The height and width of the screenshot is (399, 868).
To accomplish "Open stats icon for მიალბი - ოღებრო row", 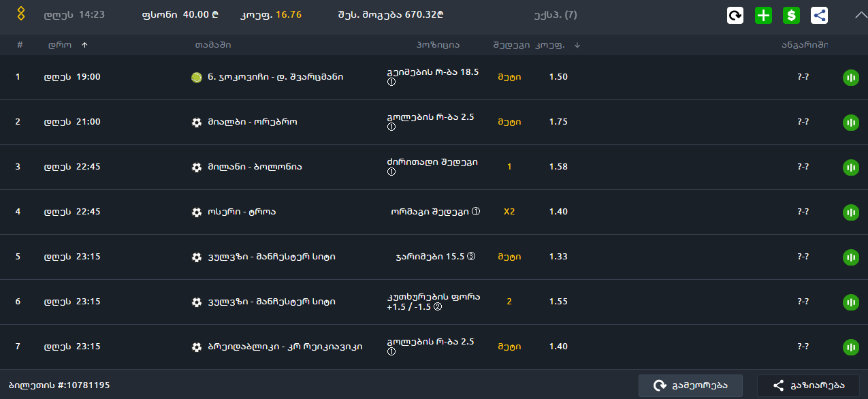I will (851, 123).
